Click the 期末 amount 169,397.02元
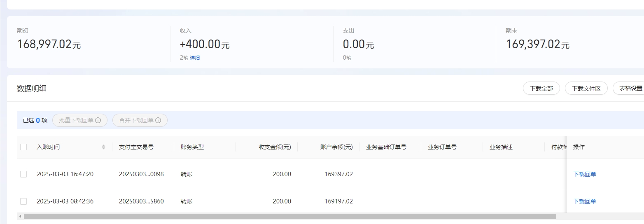The image size is (644, 224). point(538,44)
